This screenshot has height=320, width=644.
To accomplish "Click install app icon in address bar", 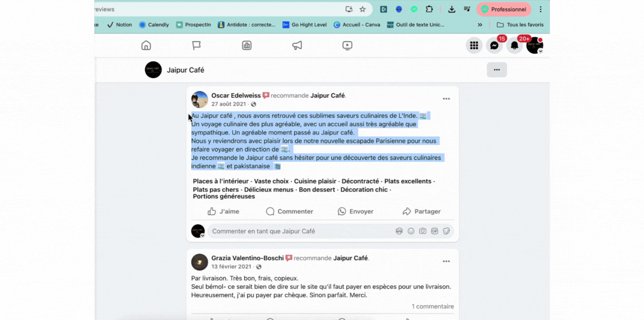I will coord(349,9).
